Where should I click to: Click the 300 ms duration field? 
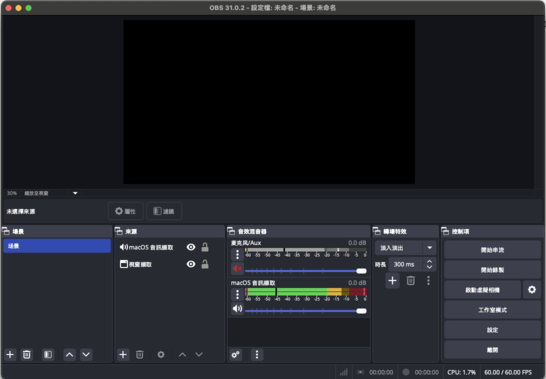click(406, 264)
